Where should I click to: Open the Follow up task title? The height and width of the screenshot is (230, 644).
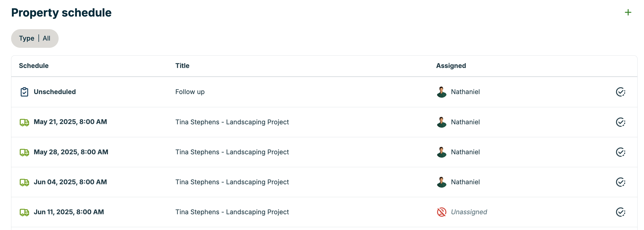pyautogui.click(x=190, y=91)
